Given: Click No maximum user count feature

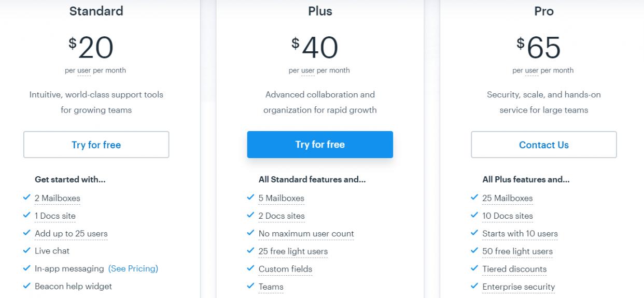Looking at the screenshot, I should coord(306,234).
